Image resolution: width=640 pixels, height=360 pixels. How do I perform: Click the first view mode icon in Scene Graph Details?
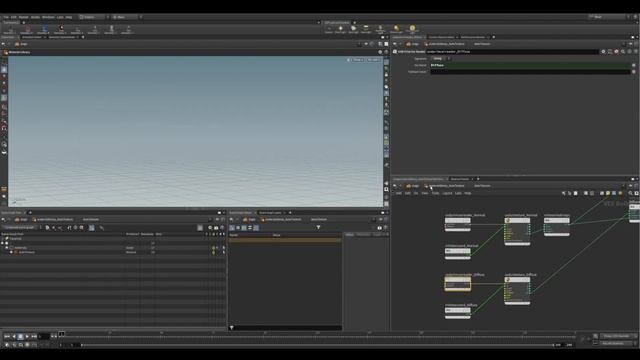[232, 227]
